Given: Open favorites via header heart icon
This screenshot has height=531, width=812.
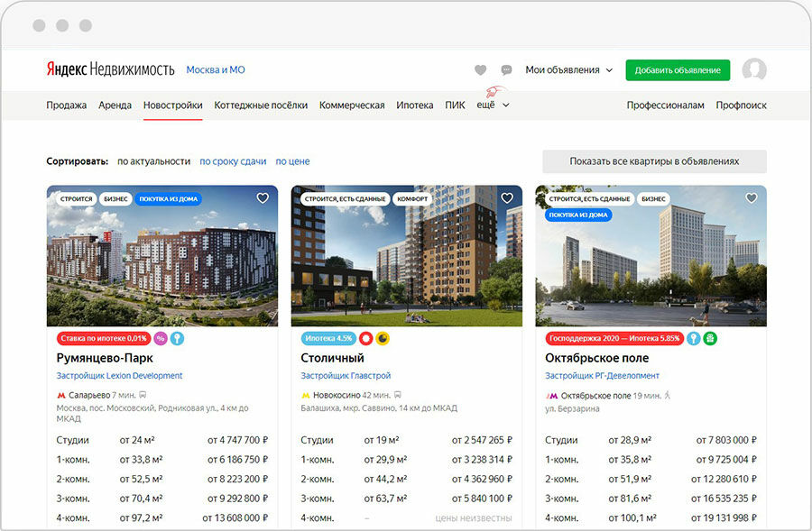Looking at the screenshot, I should [x=480, y=70].
